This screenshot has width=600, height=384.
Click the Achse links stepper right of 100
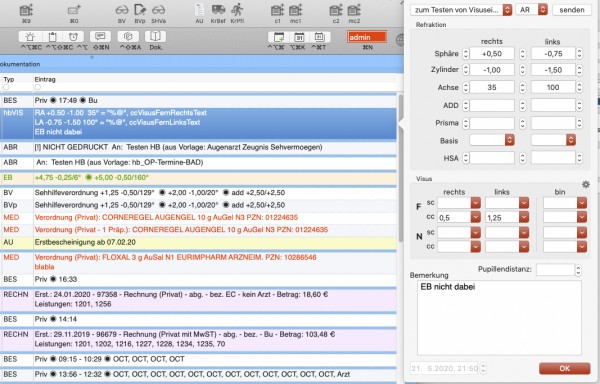point(579,88)
